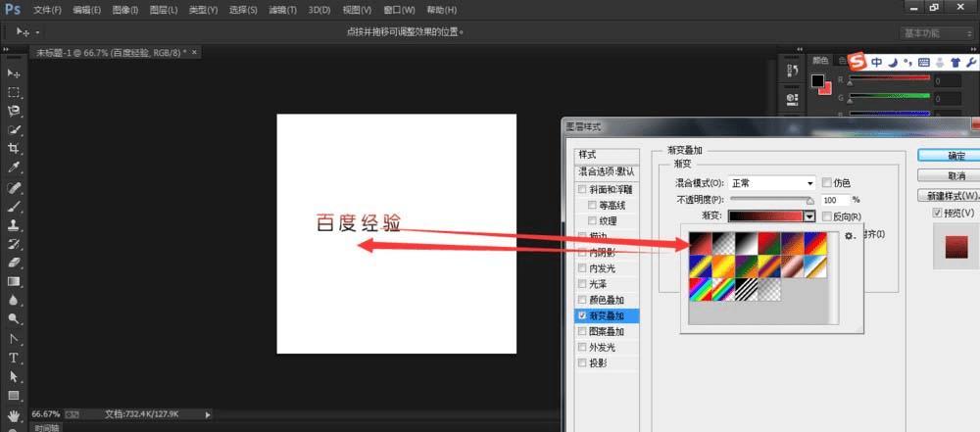Select the Rectangle shape tool

[14, 396]
